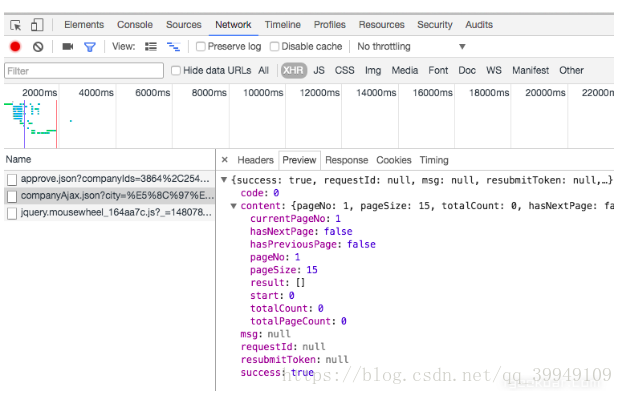Click the red load event timeline marker
623x395 pixels.
click(x=56, y=124)
